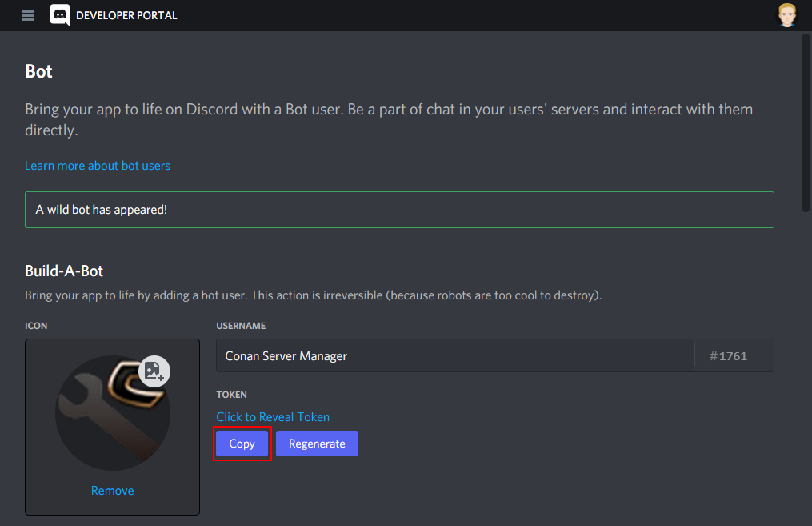Click the upload image icon on bot avatar
Screen dimensions: 812x526
pyautogui.click(x=154, y=371)
